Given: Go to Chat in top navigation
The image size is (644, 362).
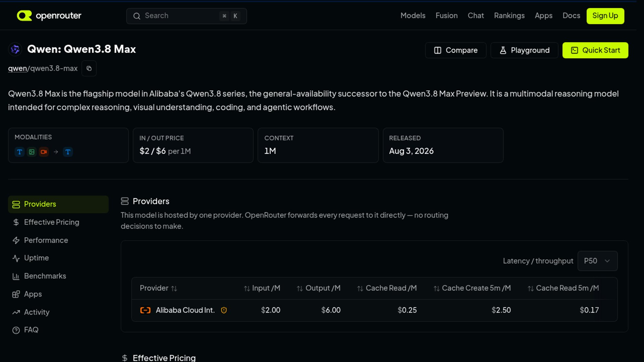Looking at the screenshot, I should tap(476, 16).
